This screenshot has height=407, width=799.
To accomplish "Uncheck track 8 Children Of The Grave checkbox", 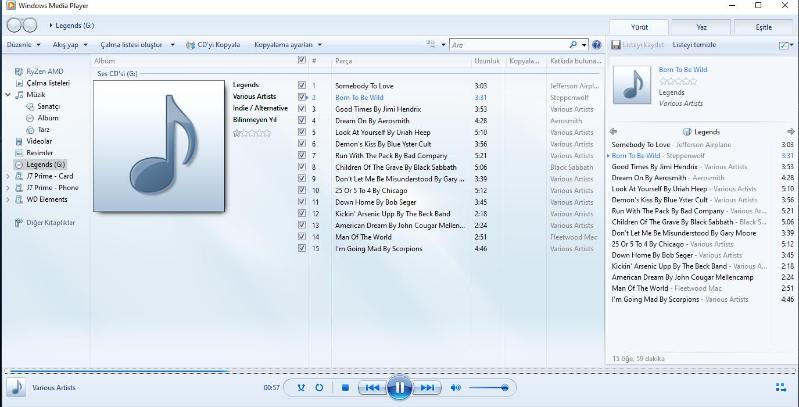I will pos(302,167).
